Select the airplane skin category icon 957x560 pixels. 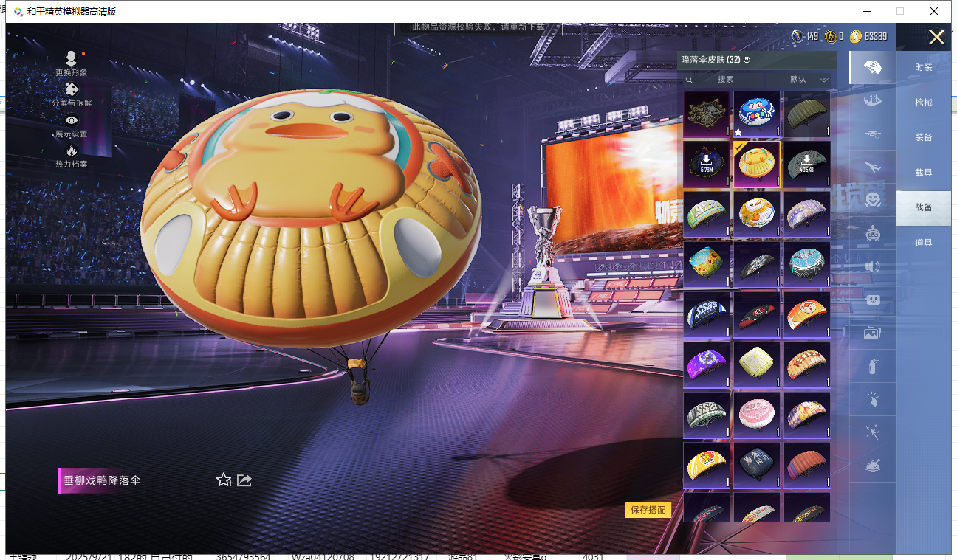click(x=872, y=167)
